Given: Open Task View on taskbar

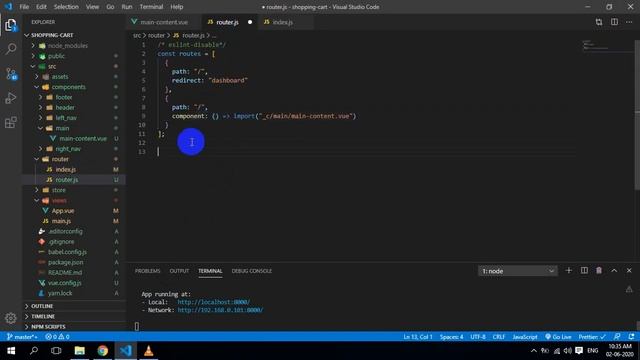Looking at the screenshot, I should point(56,351).
